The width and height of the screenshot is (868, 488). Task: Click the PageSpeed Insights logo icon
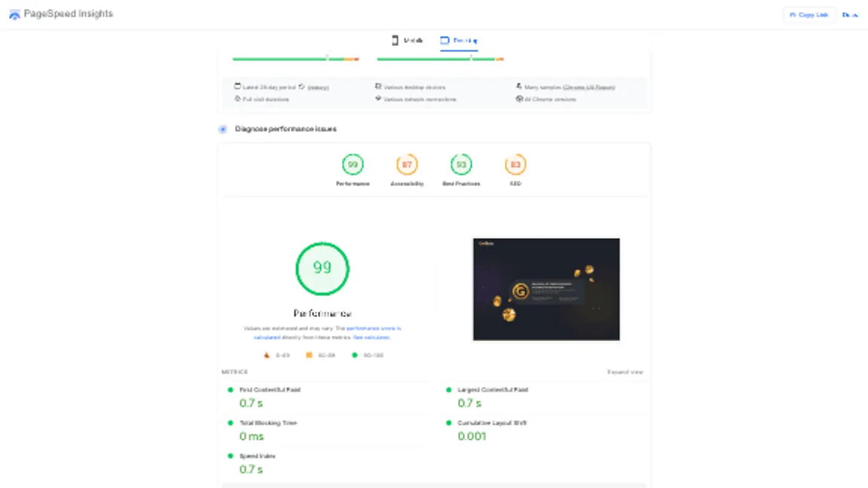pos(14,14)
